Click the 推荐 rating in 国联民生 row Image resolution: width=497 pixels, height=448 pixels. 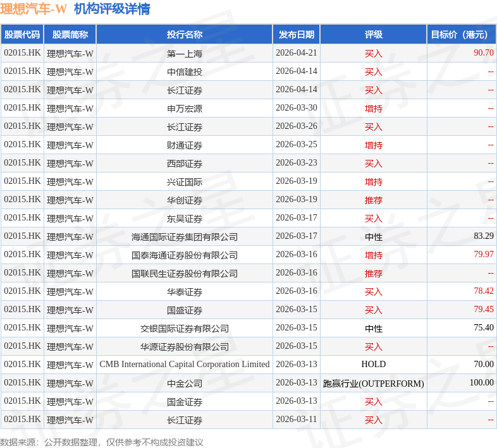coord(374,274)
